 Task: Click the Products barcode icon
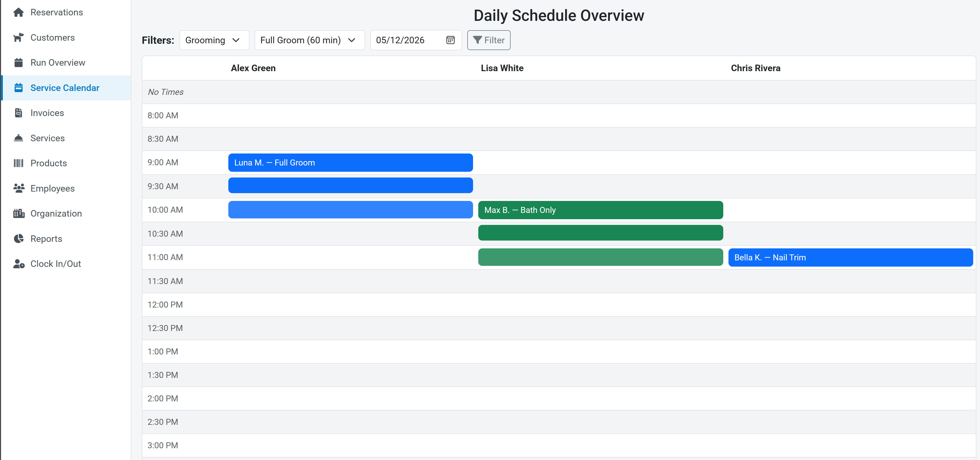pos(18,163)
